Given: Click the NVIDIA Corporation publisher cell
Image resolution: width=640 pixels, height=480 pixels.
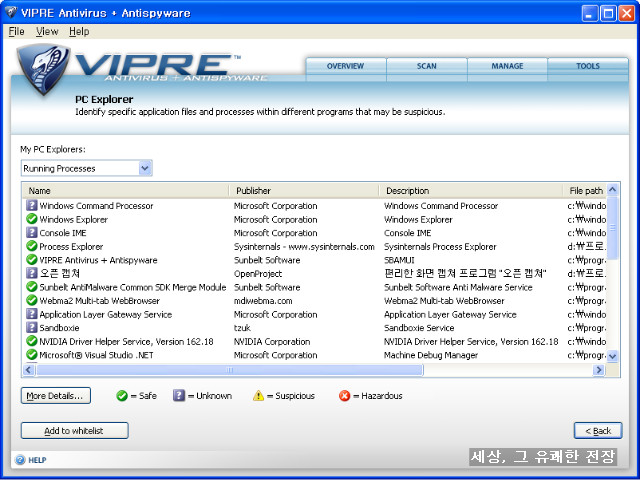Looking at the screenshot, I should tap(272, 341).
